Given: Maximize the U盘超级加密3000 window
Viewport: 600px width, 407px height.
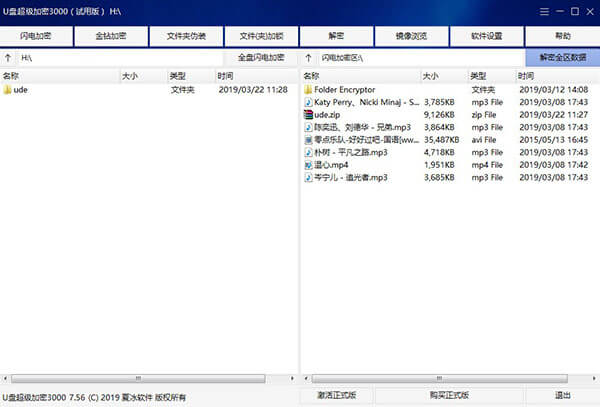Looking at the screenshot, I should (575, 11).
